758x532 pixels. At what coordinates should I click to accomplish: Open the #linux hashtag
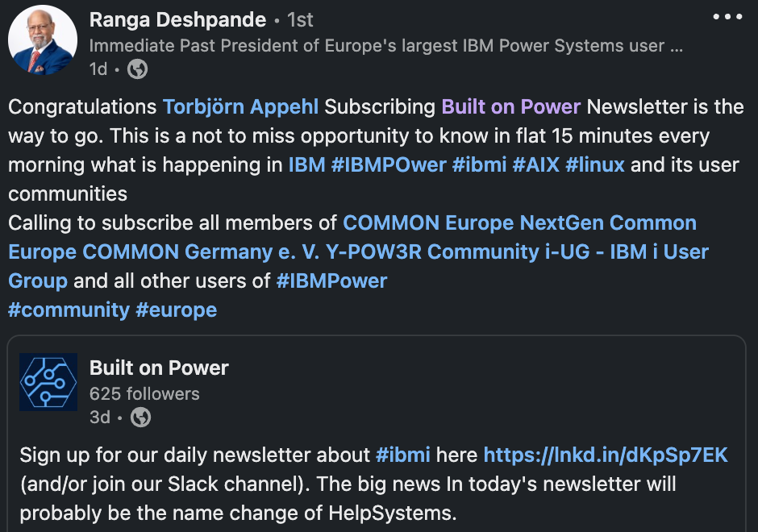point(595,164)
